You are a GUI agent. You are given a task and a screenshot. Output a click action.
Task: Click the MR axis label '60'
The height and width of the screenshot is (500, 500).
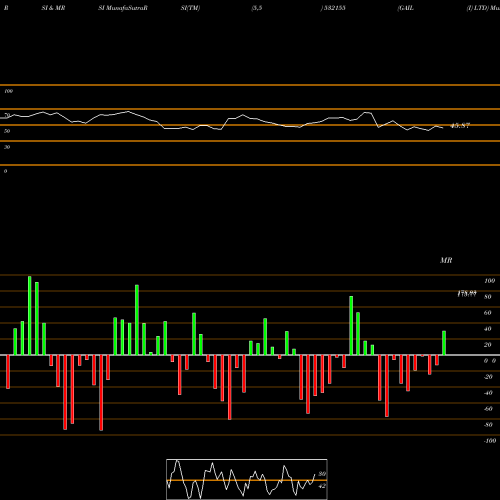pyautogui.click(x=488, y=313)
